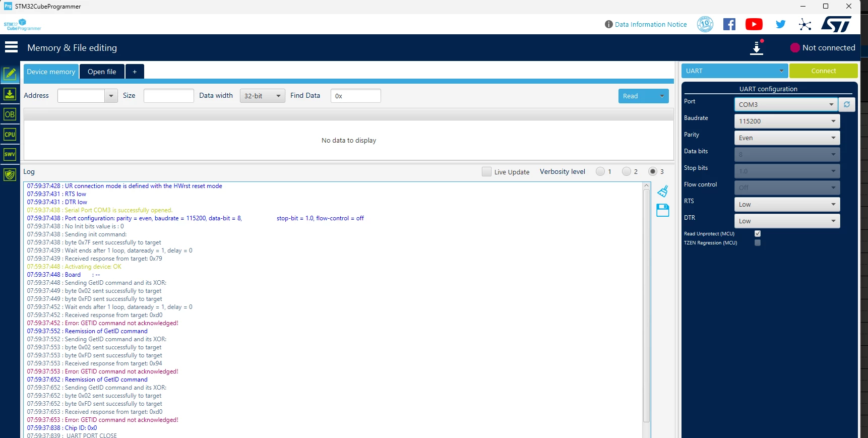This screenshot has height=438, width=868.
Task: Open the ST Facebook page icon
Action: pyautogui.click(x=729, y=24)
